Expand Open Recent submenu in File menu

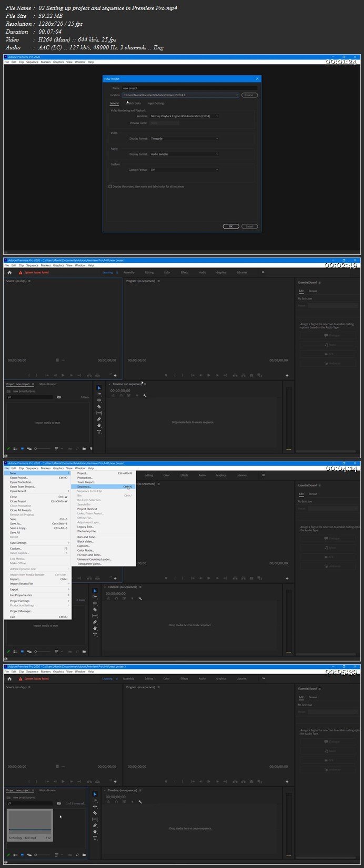click(x=37, y=491)
